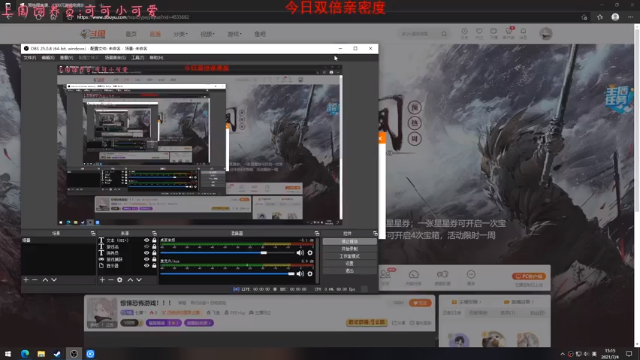Add a new source with plus
The image size is (640, 360).
(102, 280)
